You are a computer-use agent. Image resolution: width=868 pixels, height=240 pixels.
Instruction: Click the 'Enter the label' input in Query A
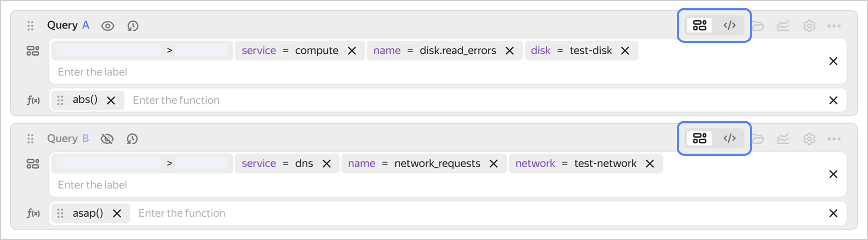[92, 71]
